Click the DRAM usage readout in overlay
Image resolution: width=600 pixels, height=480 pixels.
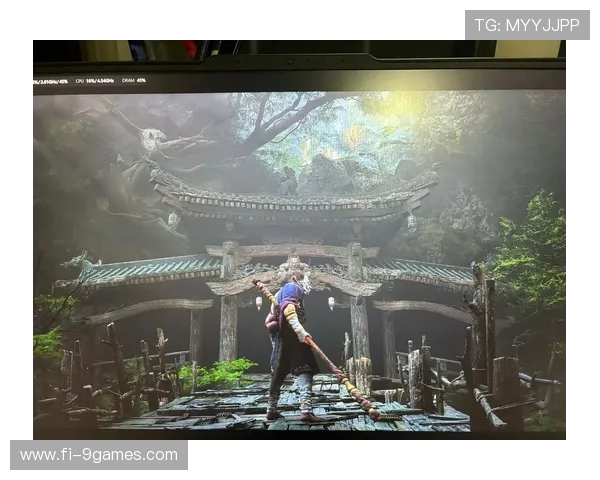tap(133, 80)
